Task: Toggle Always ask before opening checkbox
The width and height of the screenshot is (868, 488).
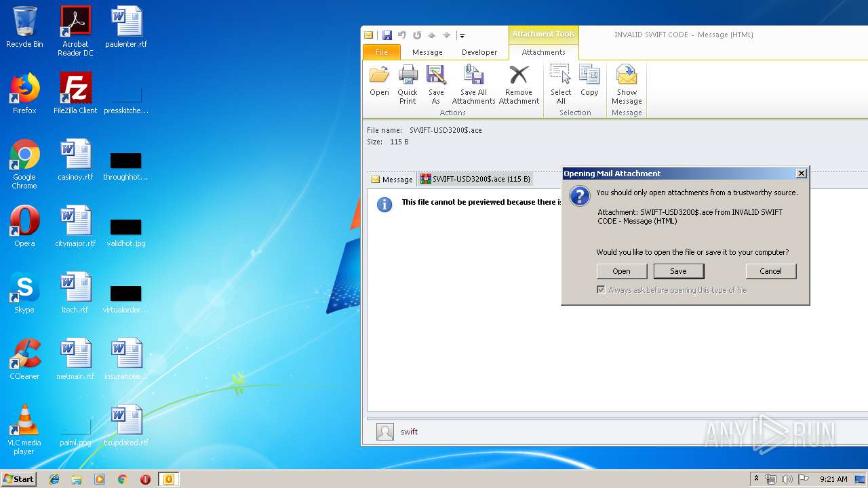Action: click(x=601, y=290)
